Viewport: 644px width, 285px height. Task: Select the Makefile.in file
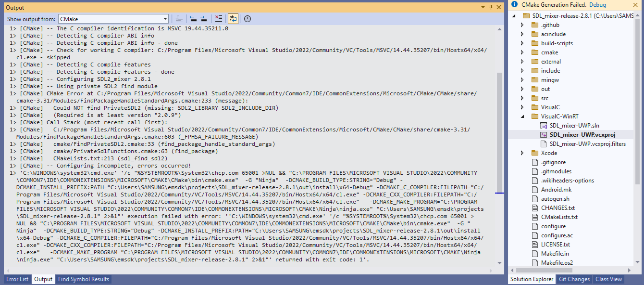555,254
